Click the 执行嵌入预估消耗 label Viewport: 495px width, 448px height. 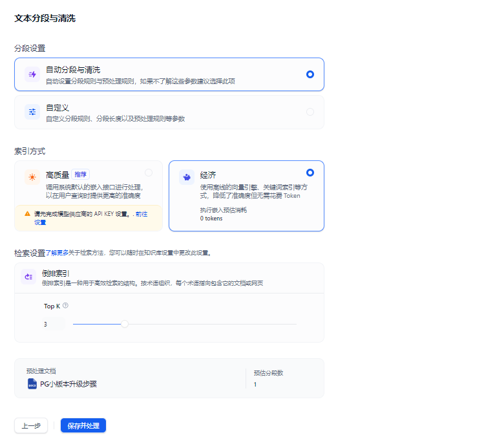point(224,210)
